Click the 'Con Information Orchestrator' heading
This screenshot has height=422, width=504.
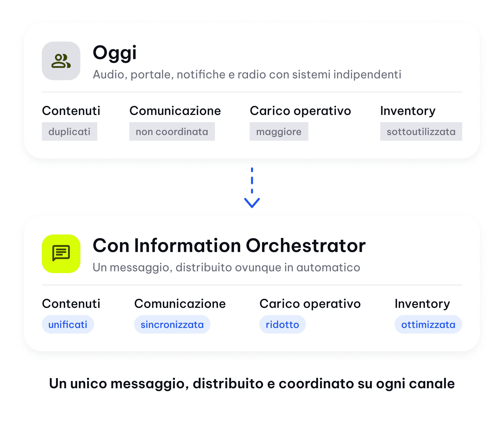pyautogui.click(x=229, y=246)
